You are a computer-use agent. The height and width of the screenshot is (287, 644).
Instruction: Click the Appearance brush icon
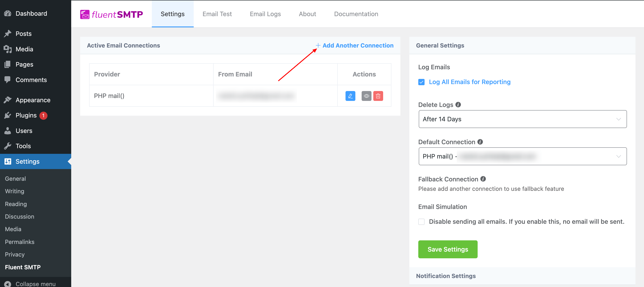click(x=8, y=100)
